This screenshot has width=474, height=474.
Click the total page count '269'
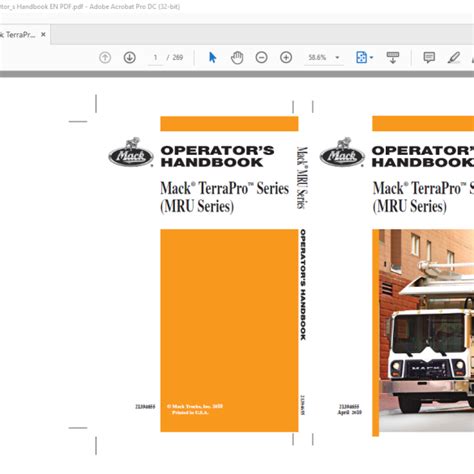coord(178,58)
